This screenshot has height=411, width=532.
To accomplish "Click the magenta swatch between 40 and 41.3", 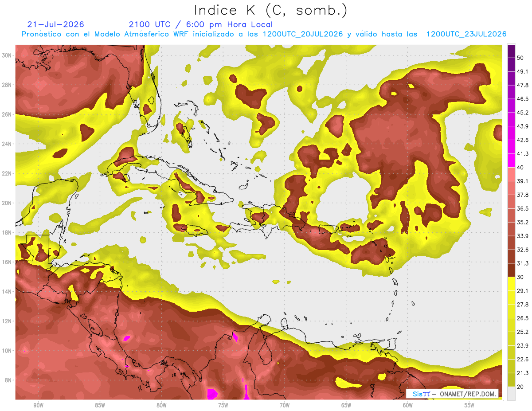I will coord(511,160).
